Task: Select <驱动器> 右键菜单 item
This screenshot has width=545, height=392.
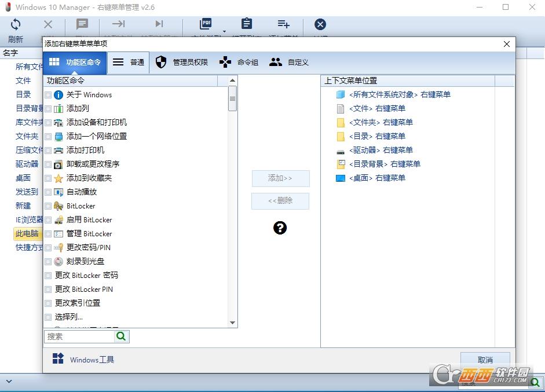Action: click(x=381, y=150)
